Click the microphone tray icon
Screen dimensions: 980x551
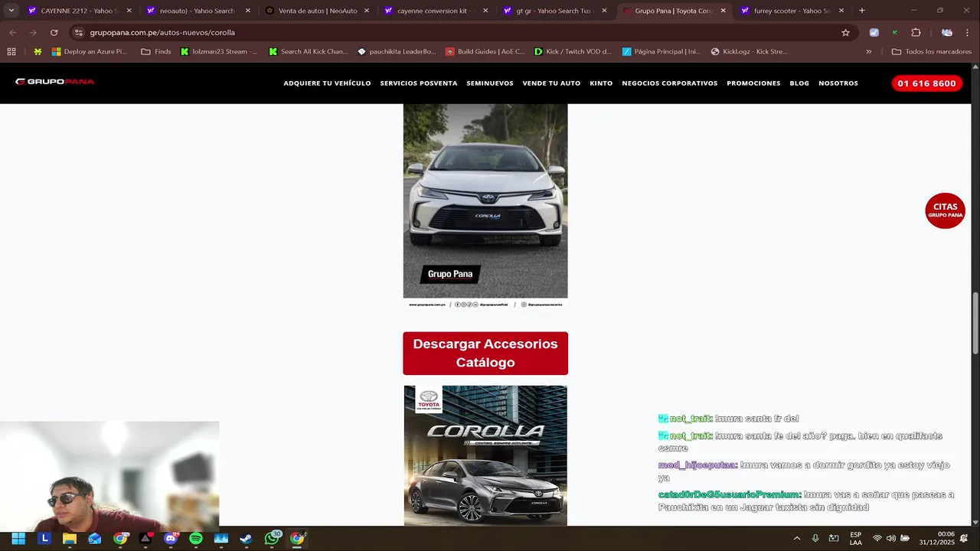[815, 538]
